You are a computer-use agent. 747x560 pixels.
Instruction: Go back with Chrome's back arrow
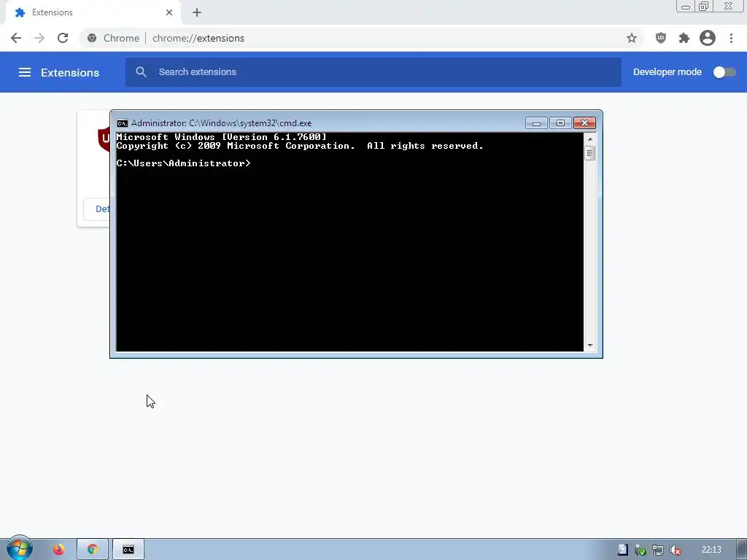pyautogui.click(x=16, y=38)
